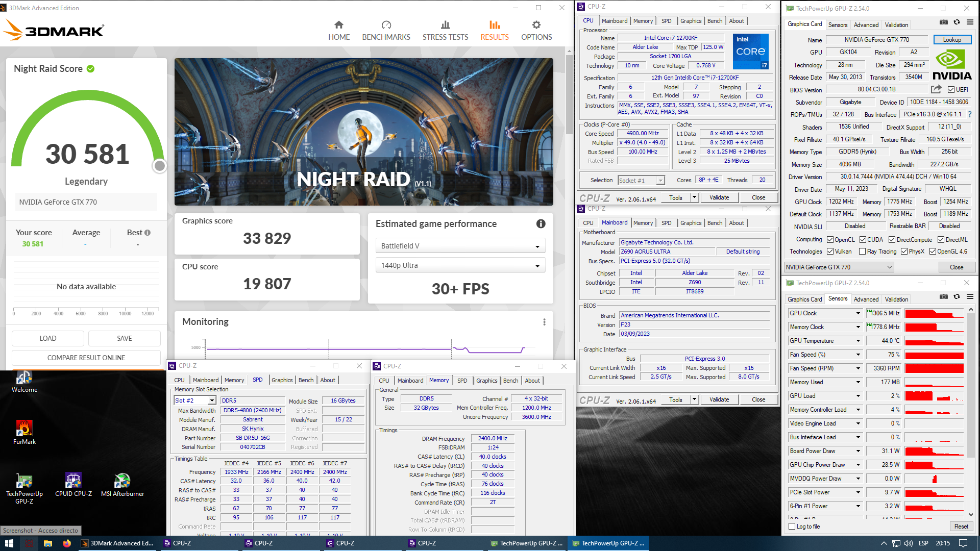This screenshot has height=551, width=980.
Task: Click the Bus Interface question mark
Action: point(970,114)
